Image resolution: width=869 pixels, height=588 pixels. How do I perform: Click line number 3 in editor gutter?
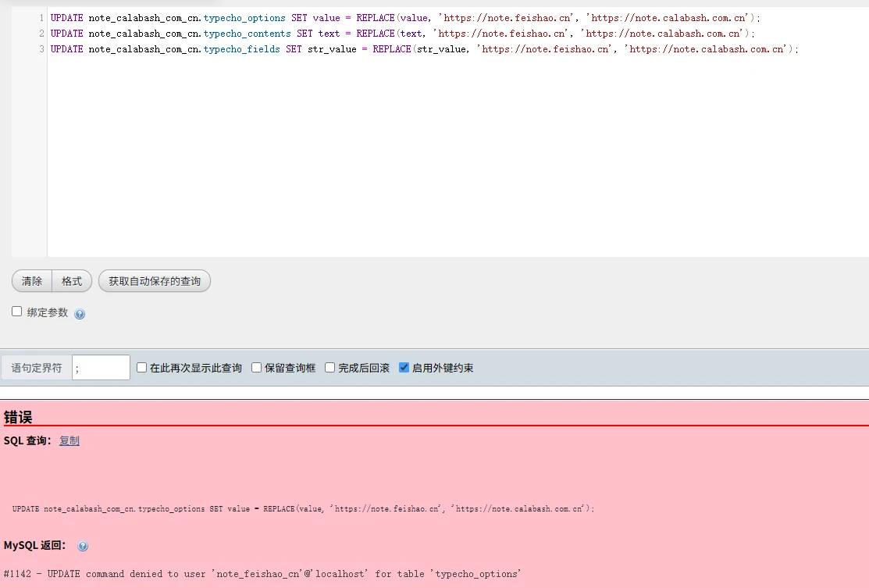tap(41, 49)
